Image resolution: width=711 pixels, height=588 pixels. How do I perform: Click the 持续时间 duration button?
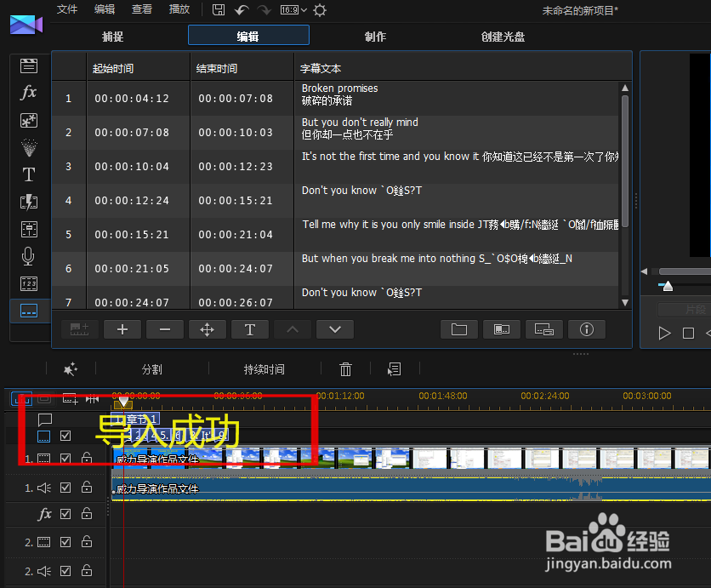[264, 369]
